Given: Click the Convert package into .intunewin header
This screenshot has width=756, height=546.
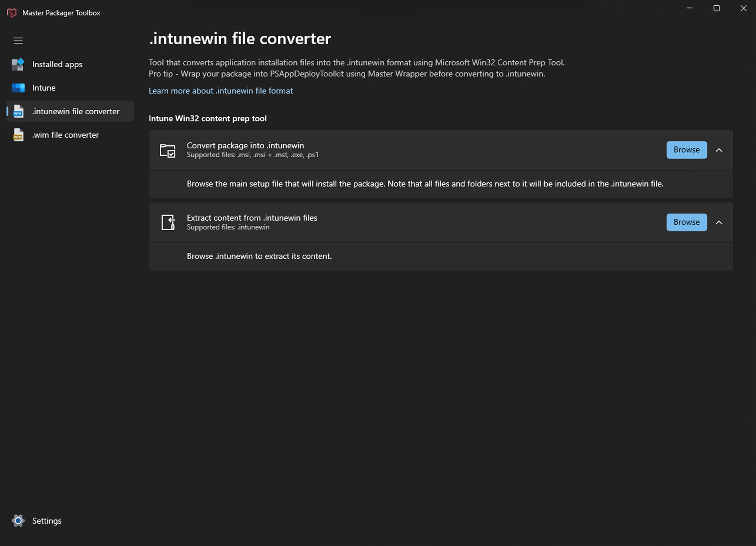Looking at the screenshot, I should (x=245, y=146).
